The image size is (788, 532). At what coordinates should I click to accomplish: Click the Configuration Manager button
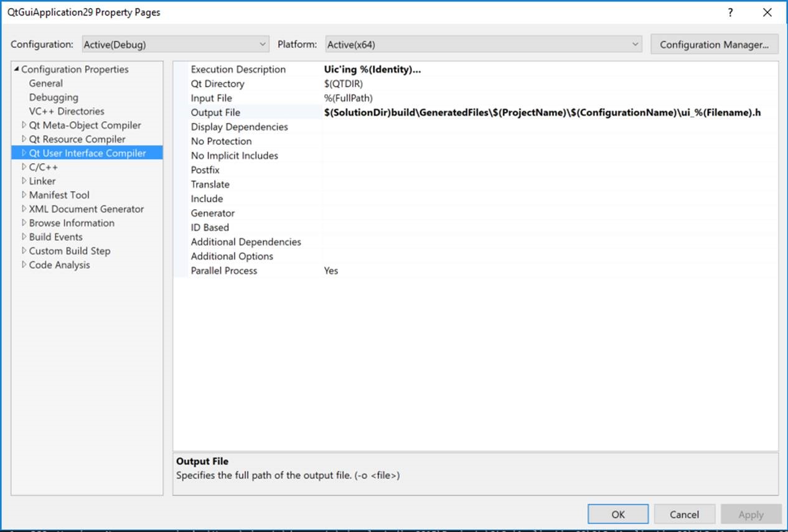click(x=714, y=44)
